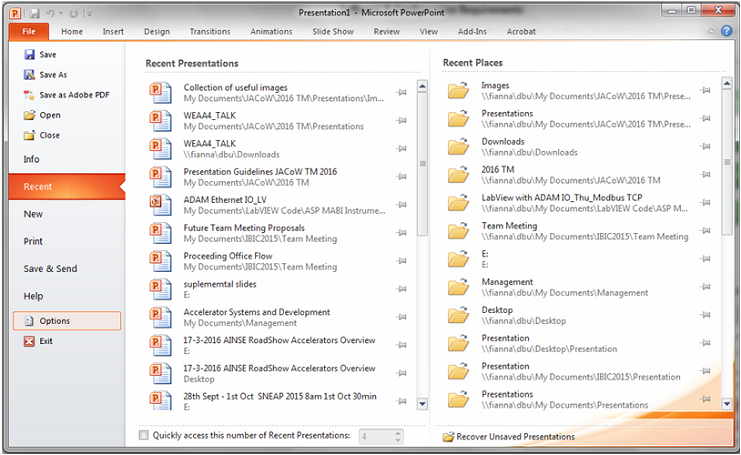Pin the Presentation Guidelines JACoW TM 2016 file

(x=402, y=177)
